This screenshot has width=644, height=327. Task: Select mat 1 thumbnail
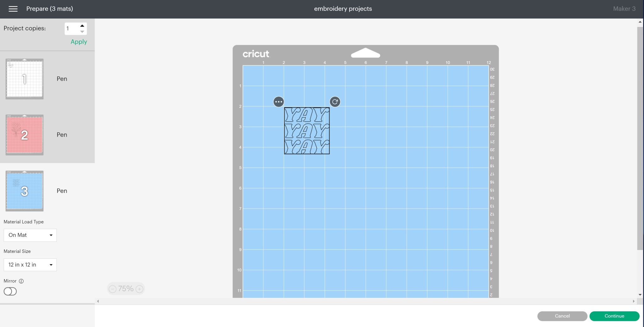click(x=25, y=79)
